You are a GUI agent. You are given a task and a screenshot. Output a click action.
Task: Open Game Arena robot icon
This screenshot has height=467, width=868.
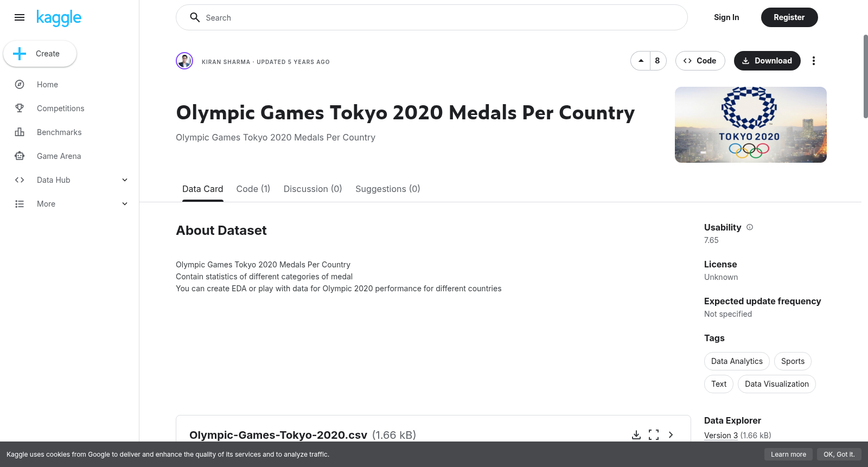click(20, 156)
